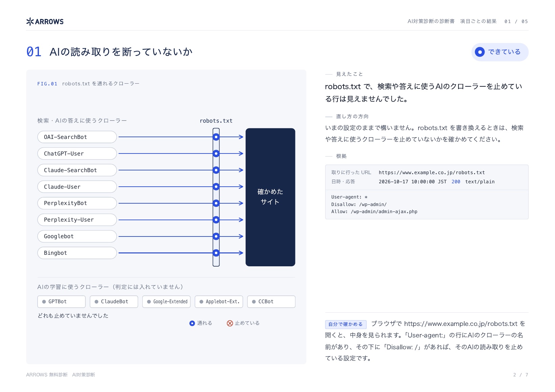Click the ARROWS logo in the header
Viewport: 555px width, 392px height.
[x=45, y=22]
